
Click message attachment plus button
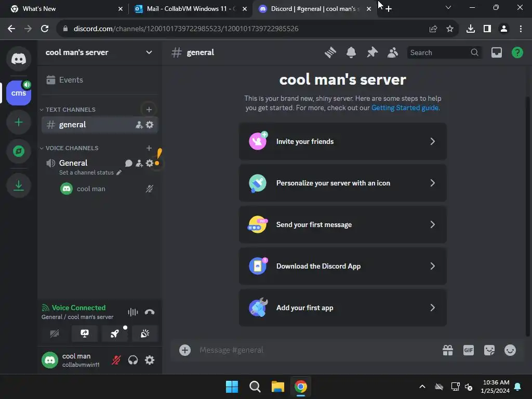[x=185, y=350]
